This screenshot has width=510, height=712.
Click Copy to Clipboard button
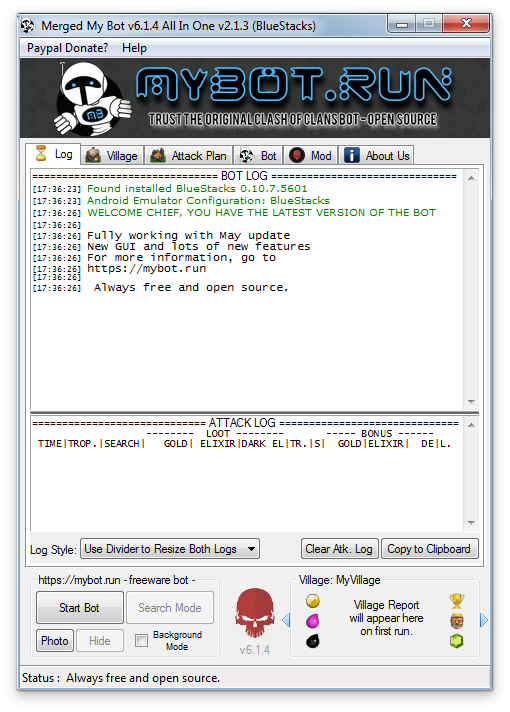coord(429,549)
